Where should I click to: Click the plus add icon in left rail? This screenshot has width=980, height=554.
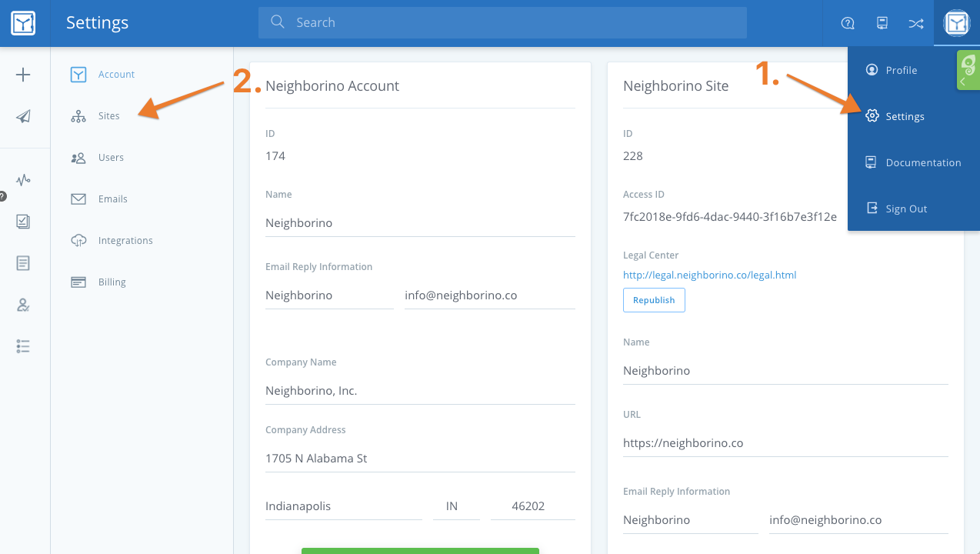coord(24,75)
